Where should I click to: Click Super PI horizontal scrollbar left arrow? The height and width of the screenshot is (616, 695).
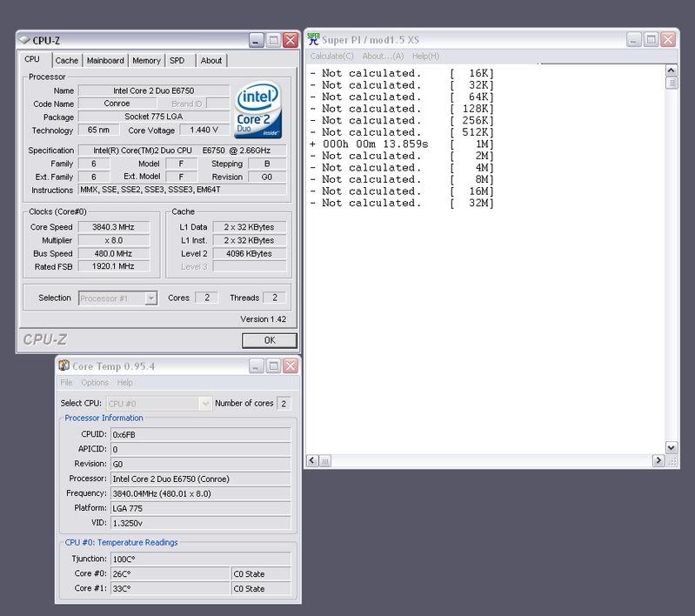pos(312,461)
